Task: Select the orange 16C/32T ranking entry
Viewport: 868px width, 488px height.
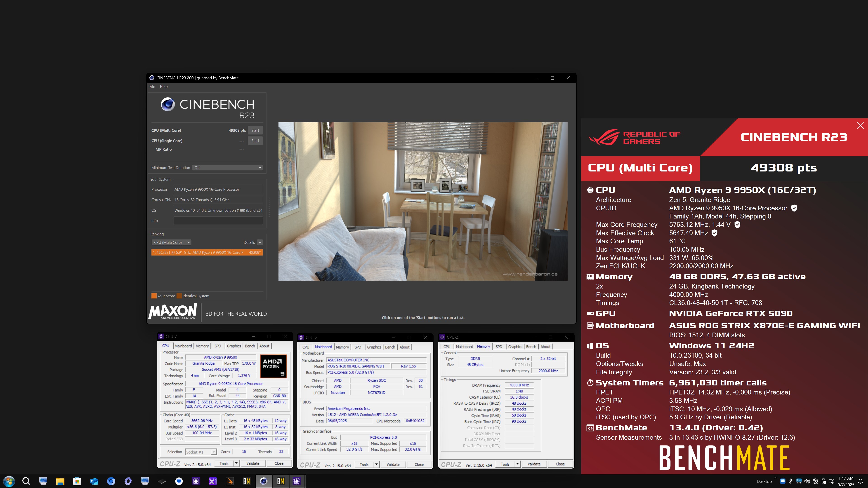Action: click(207, 252)
